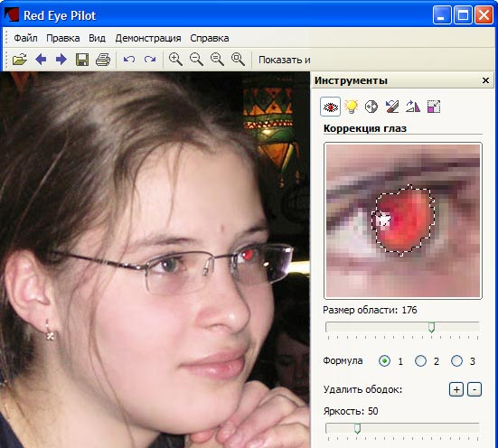Click the Размер области slider handle

coord(431,327)
